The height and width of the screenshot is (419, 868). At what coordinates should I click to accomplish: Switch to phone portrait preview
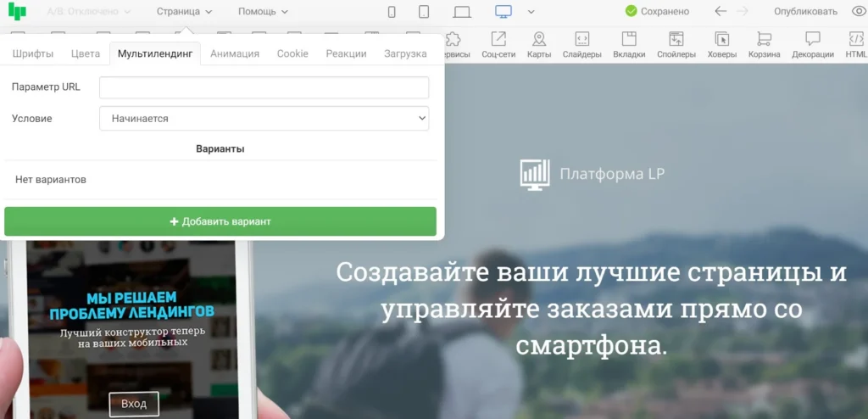click(x=392, y=12)
